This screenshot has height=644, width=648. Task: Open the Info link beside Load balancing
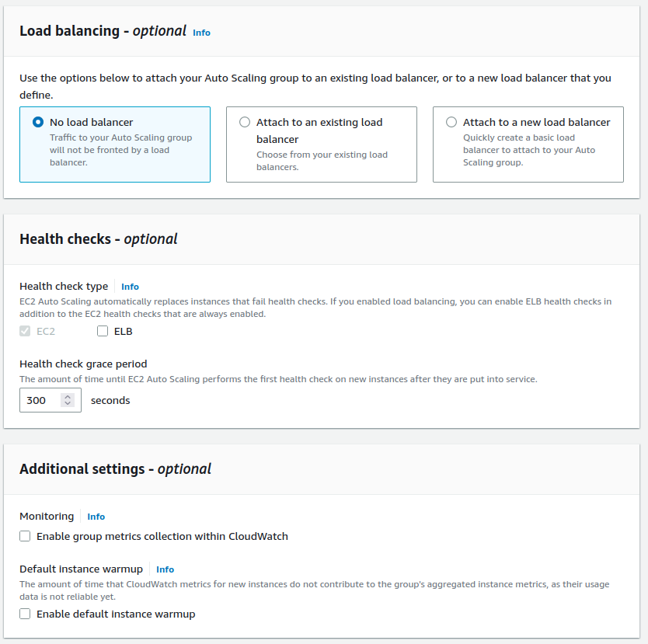pos(201,33)
